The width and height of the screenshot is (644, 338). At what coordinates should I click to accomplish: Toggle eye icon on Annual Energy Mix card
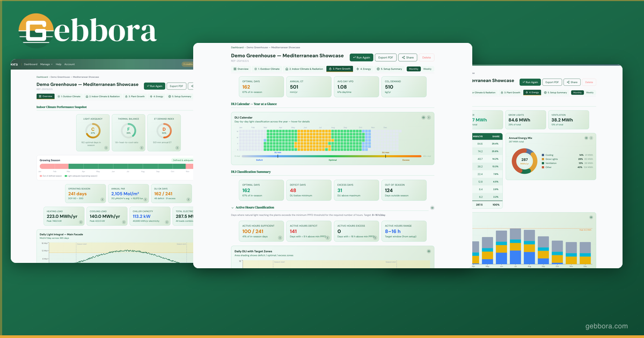(587, 138)
